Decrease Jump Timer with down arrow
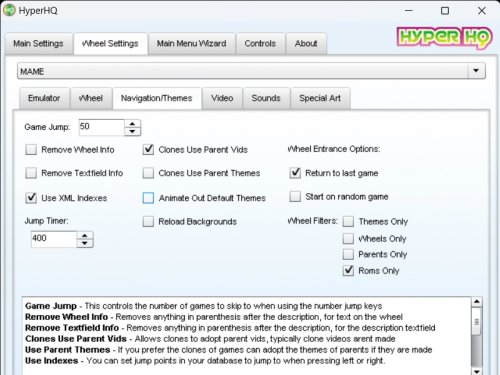500x375 pixels. [85, 243]
